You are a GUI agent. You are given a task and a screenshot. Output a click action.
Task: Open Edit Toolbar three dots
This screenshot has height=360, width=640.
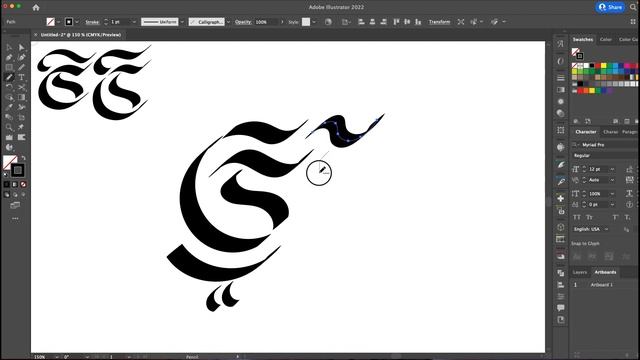click(15, 219)
